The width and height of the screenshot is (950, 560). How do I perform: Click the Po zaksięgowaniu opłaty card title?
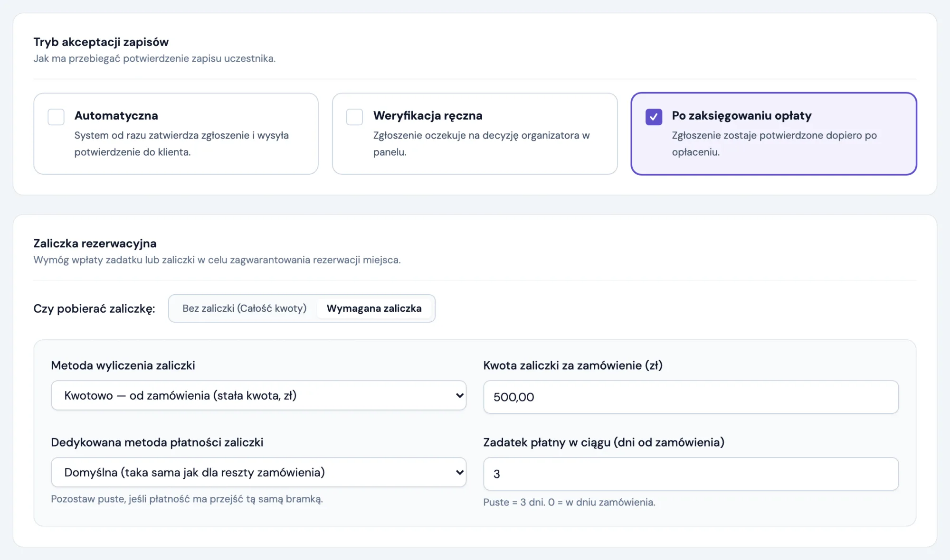[741, 115]
